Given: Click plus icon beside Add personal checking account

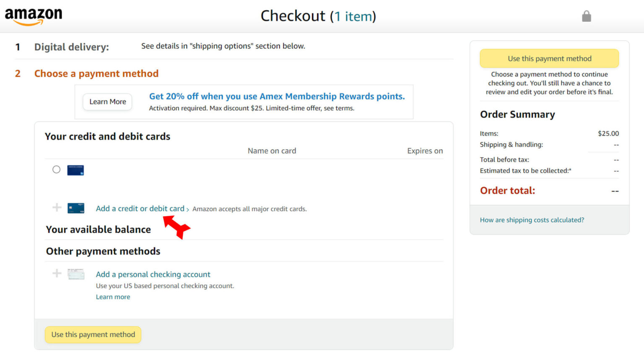Looking at the screenshot, I should click(57, 274).
